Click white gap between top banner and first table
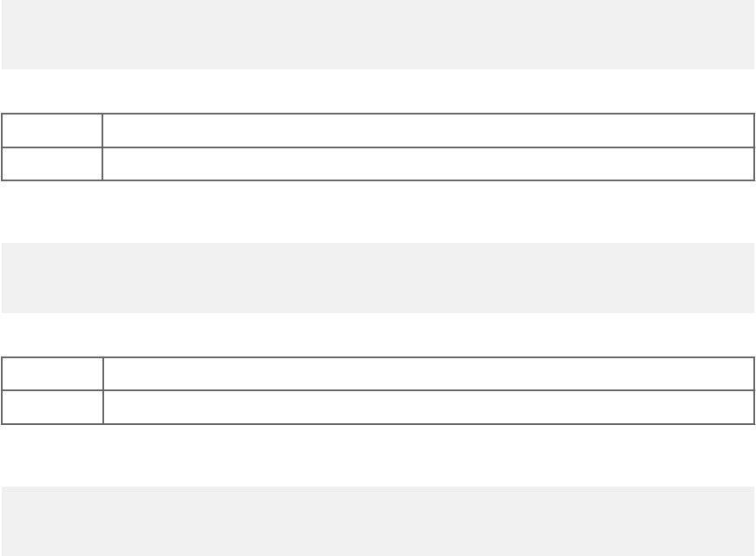Screen dimensions: 756x556 click(x=378, y=91)
